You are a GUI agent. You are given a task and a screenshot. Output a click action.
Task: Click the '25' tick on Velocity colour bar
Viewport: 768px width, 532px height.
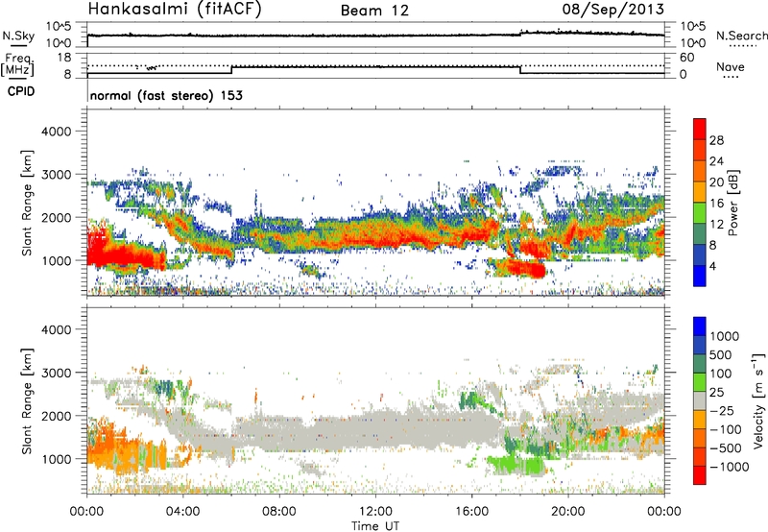(x=717, y=392)
